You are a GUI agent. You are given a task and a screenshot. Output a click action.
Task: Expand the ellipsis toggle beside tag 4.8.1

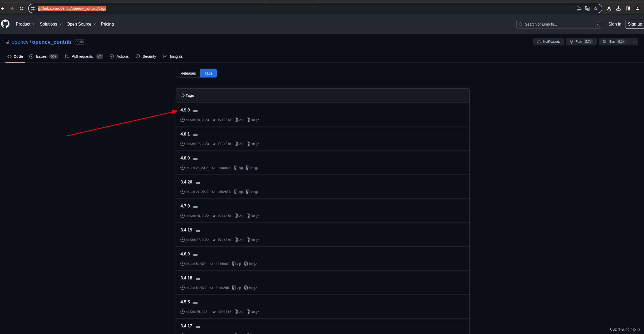pyautogui.click(x=195, y=135)
